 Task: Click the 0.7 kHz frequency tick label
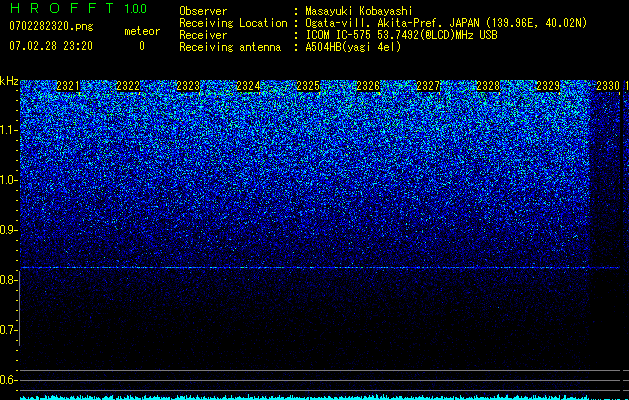click(8, 330)
